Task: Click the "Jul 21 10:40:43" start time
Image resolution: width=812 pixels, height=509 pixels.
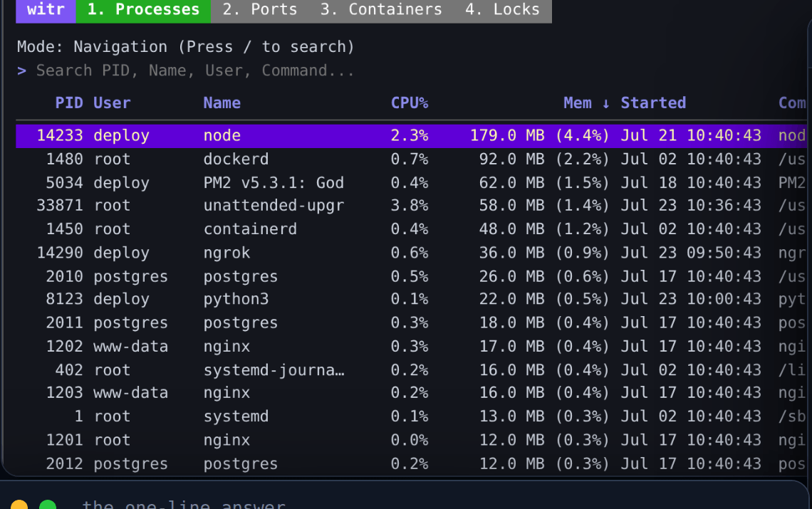Action: (691, 136)
